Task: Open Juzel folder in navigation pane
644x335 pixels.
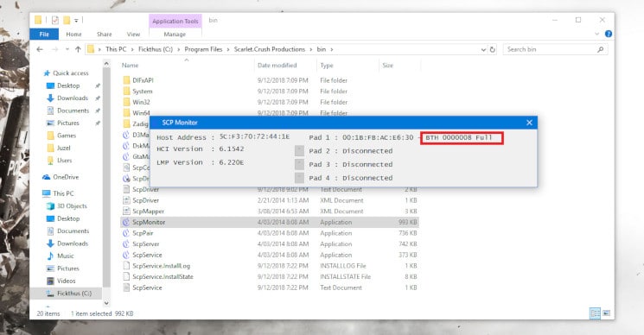Action: [63, 148]
